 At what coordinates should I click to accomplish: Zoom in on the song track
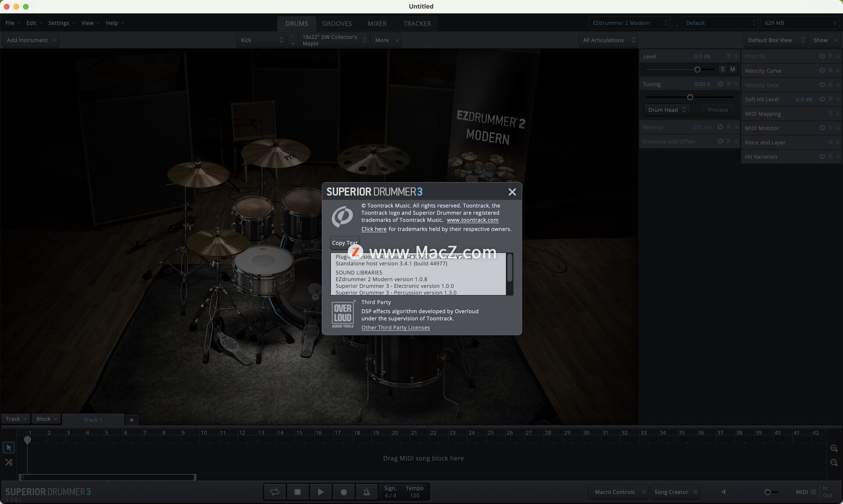(x=834, y=448)
